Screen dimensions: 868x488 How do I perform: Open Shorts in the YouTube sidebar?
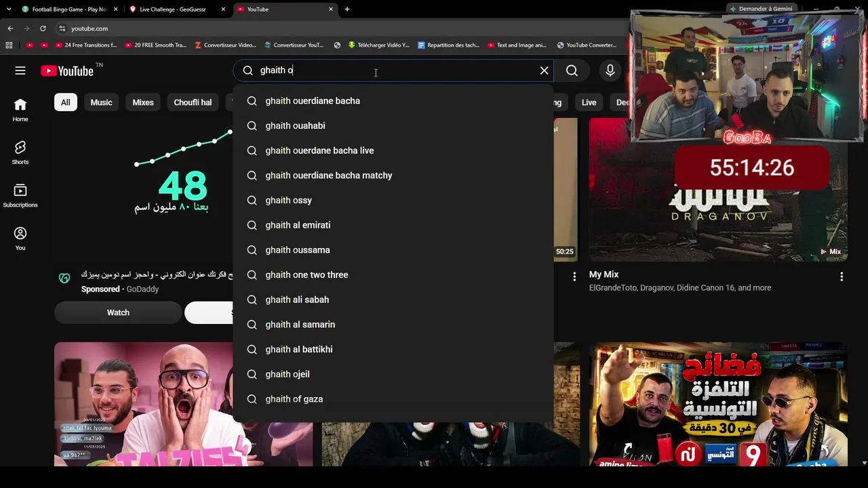click(20, 152)
